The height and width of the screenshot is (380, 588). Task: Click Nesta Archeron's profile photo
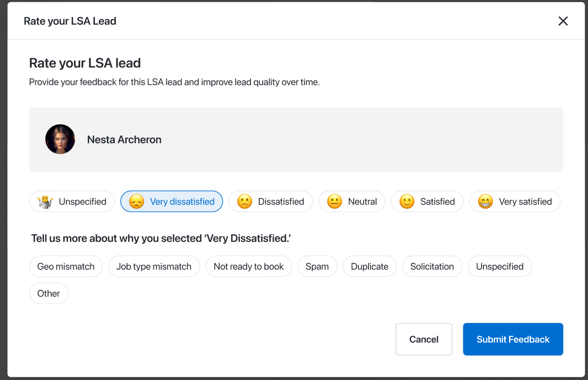point(60,140)
